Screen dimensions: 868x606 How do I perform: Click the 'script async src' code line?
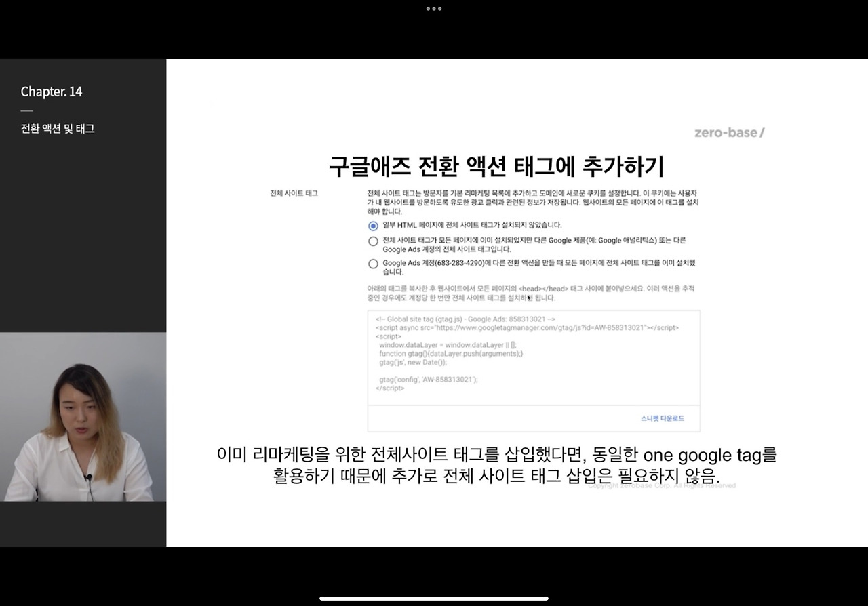pos(527,327)
